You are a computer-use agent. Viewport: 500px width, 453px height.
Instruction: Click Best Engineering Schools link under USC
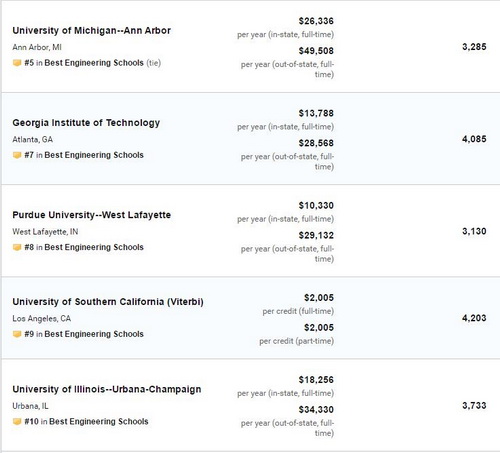[x=94, y=334]
